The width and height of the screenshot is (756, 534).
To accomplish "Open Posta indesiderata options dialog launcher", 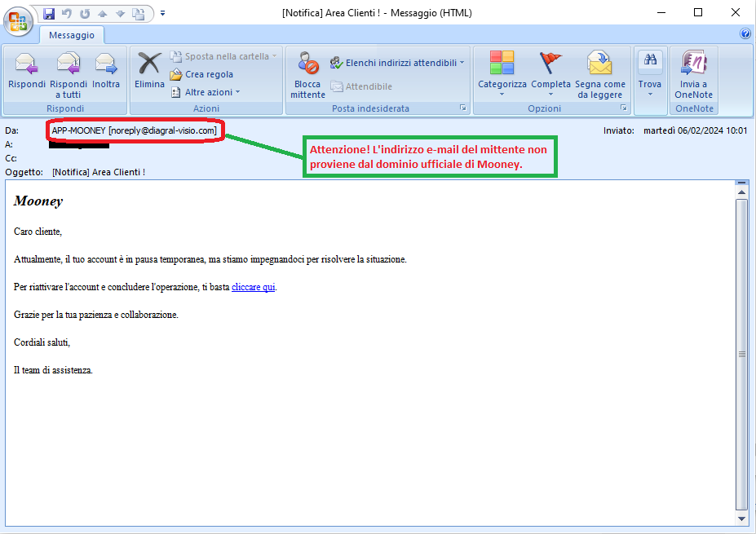I will click(463, 108).
